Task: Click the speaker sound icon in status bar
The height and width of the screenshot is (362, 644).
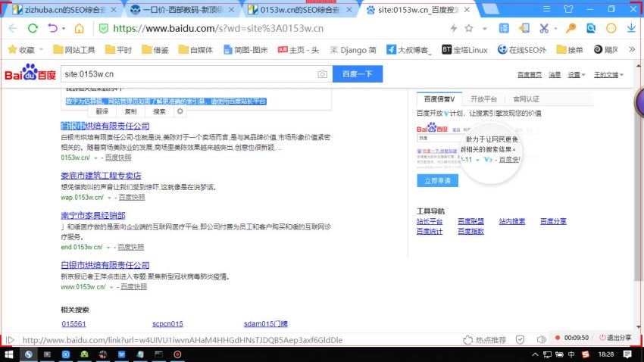Action: (x=541, y=340)
